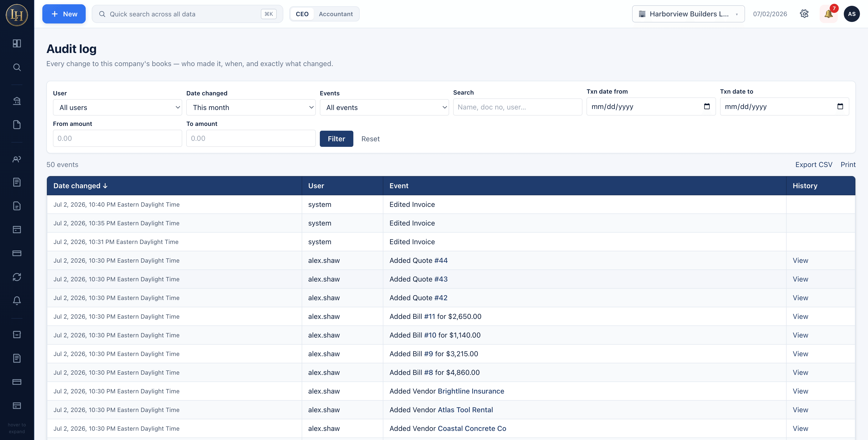Click the calendar icon in Txn date from

(707, 106)
